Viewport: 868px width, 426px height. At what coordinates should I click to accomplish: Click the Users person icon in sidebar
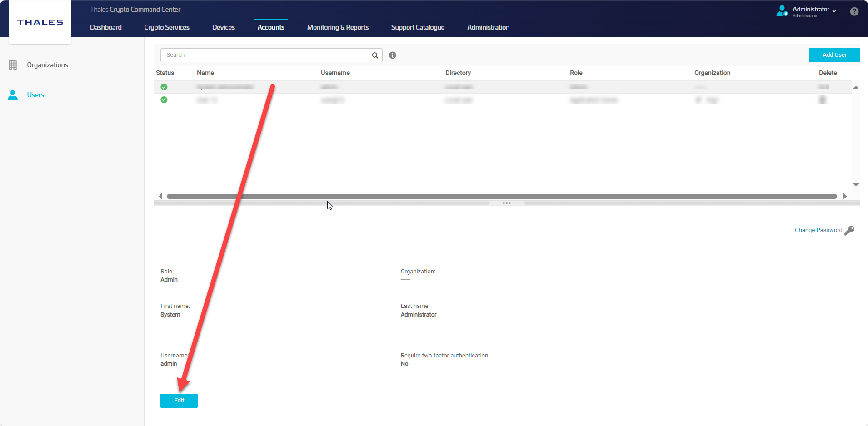pos(13,95)
